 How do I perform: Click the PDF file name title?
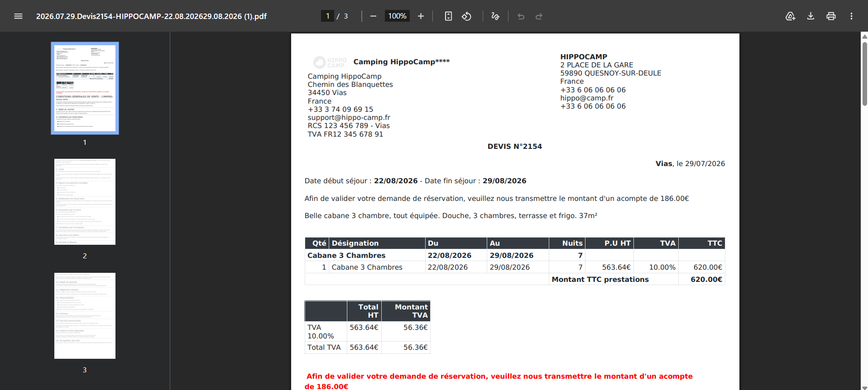151,16
